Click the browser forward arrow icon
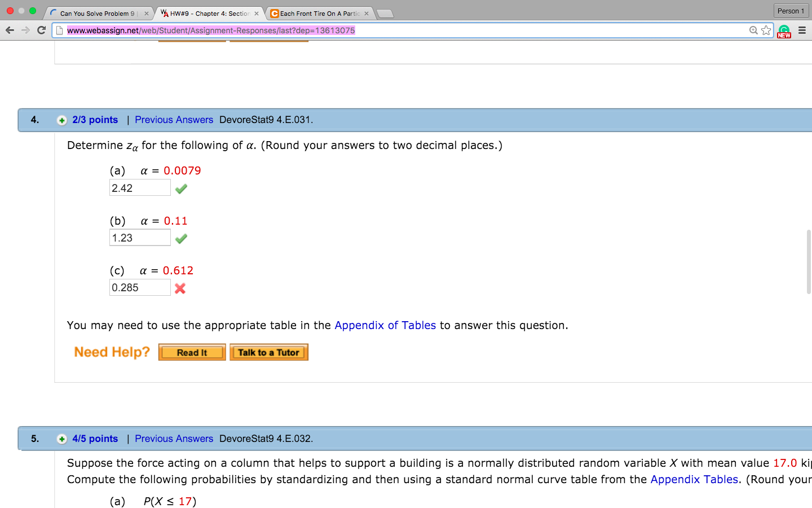The width and height of the screenshot is (812, 508). 25,30
